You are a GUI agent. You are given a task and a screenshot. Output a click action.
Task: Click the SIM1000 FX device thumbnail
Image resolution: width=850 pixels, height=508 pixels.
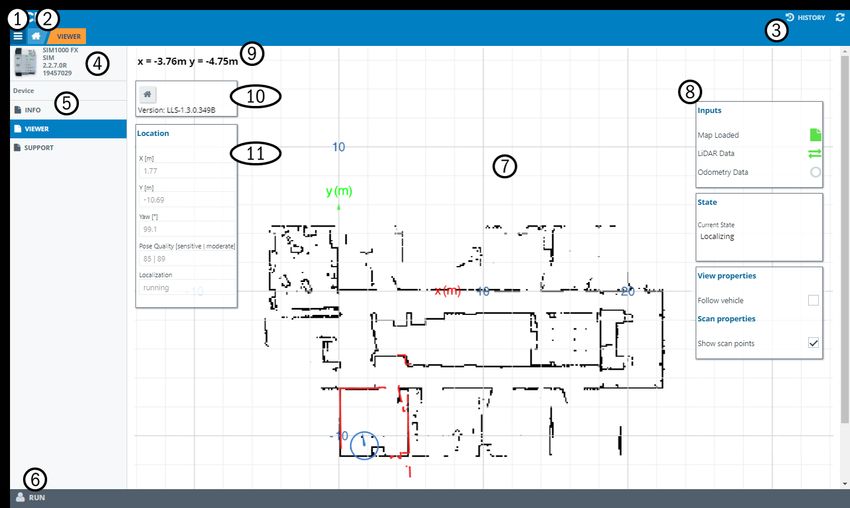pos(25,62)
